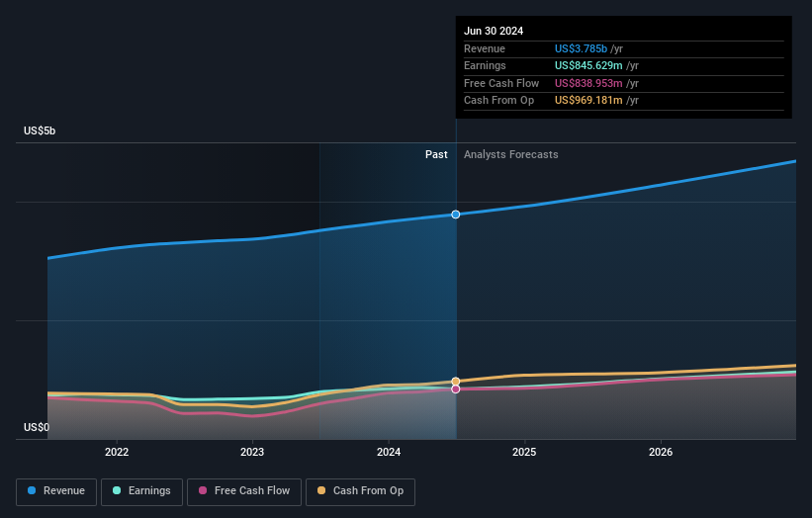Viewport: 812px width, 518px height.
Task: Select the Revenue data point marker on chart
Action: tap(456, 215)
